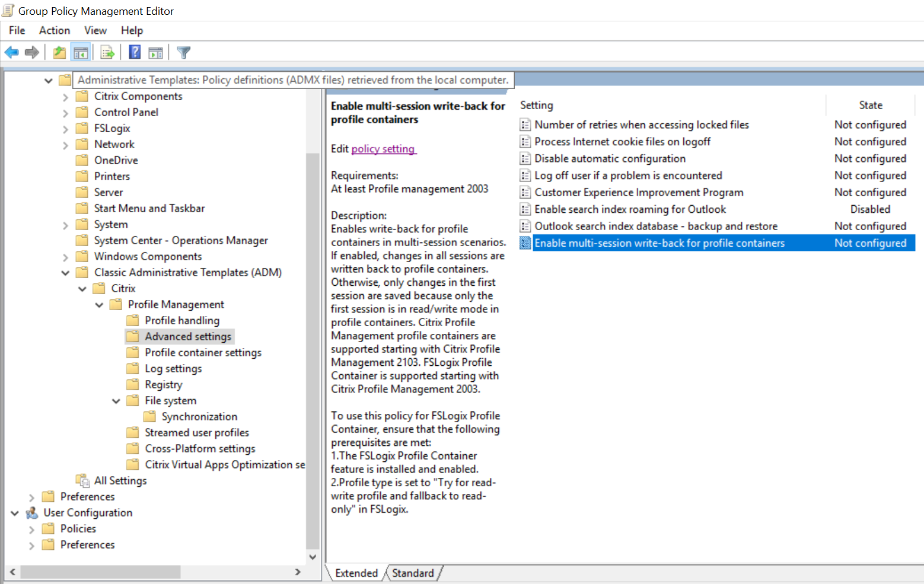Image resolution: width=924 pixels, height=584 pixels.
Task: Collapse the Profile Management tree node
Action: 99,305
